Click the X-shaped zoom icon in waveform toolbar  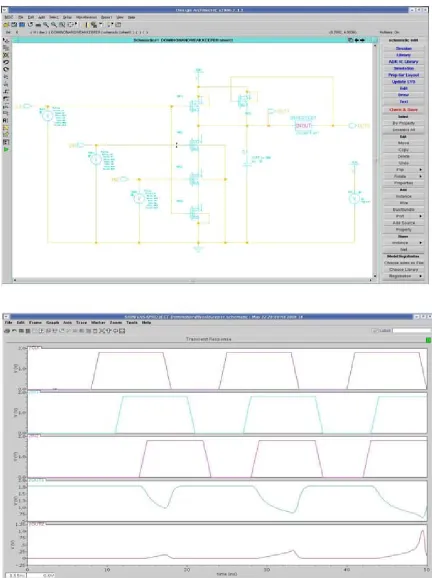point(102,331)
